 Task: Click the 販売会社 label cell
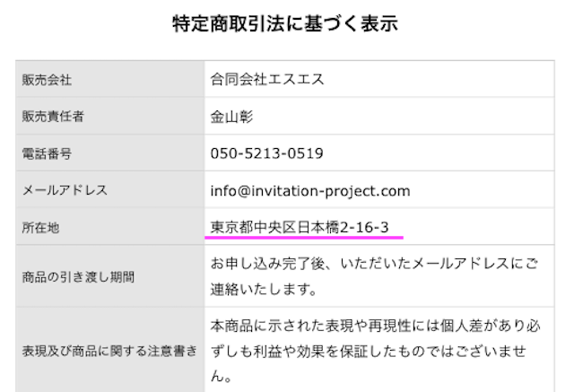(109, 79)
